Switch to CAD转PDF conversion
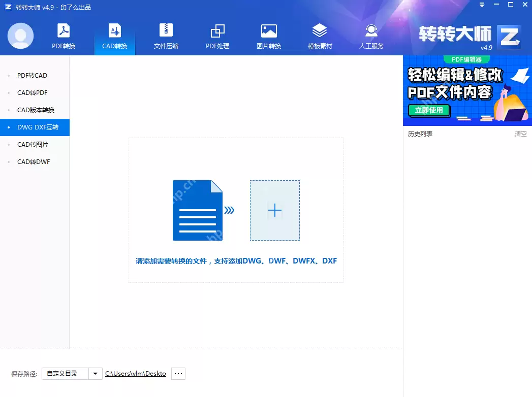The image size is (532, 397). coord(32,92)
